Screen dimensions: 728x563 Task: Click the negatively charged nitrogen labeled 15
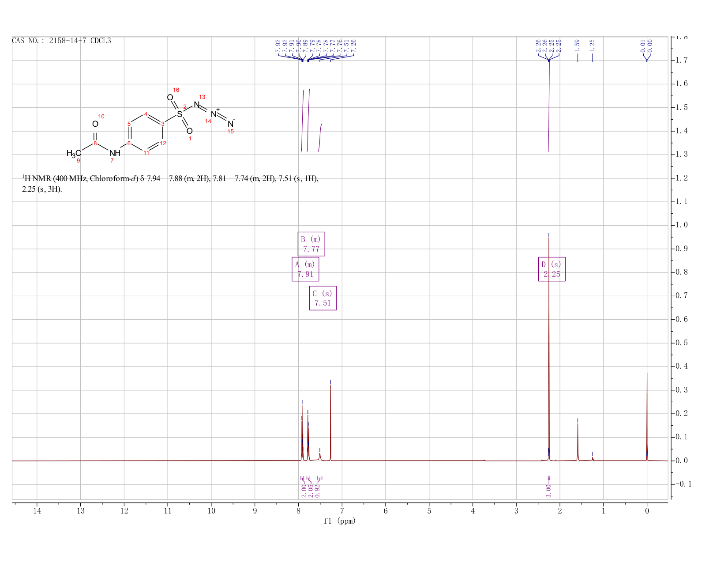(x=231, y=124)
